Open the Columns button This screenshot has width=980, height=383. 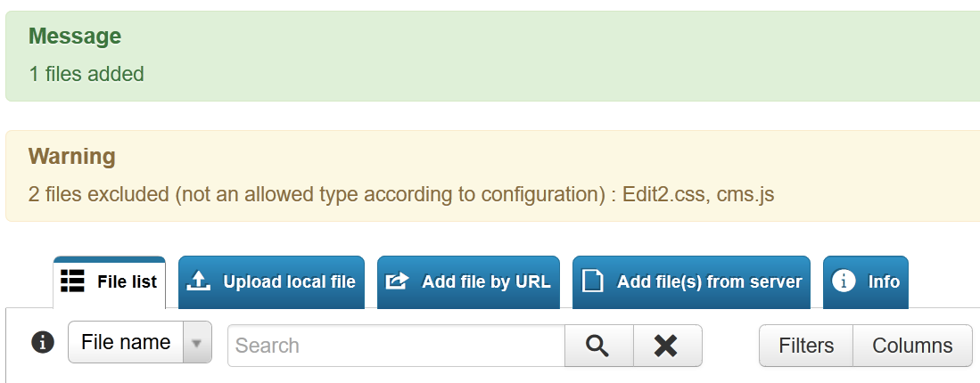click(912, 346)
